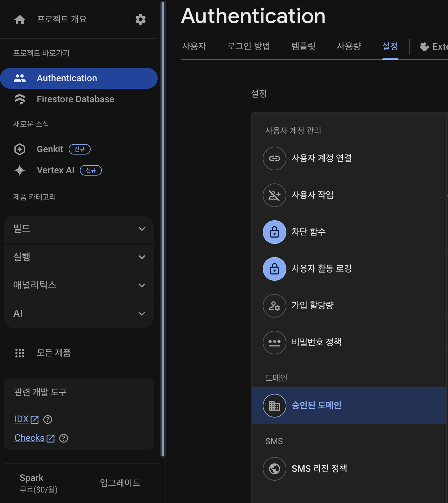The width and height of the screenshot is (448, 503).
Task: Click the Genkit 신규 badge
Action: coord(79,149)
